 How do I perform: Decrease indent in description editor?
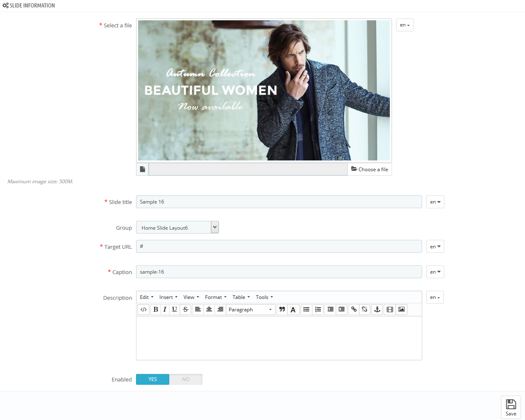[331, 309]
